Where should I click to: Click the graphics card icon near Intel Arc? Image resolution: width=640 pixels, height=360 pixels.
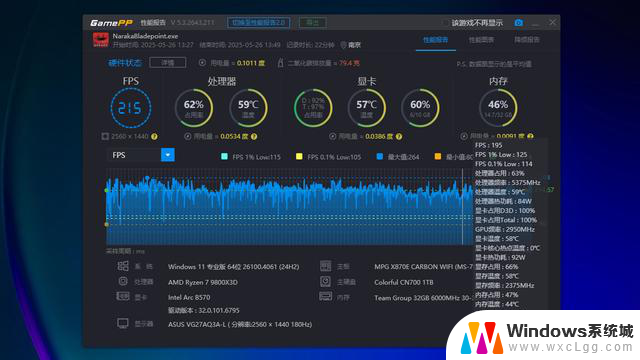click(x=123, y=296)
